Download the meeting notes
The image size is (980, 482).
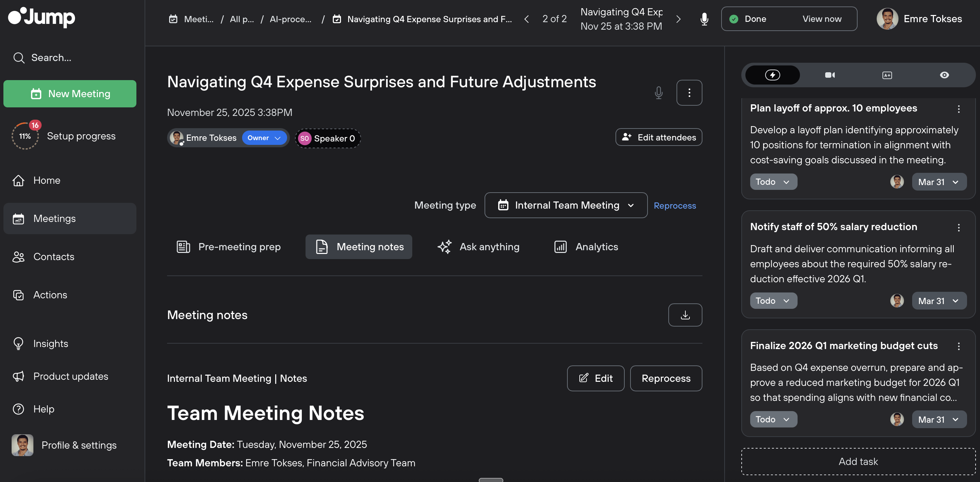[685, 315]
